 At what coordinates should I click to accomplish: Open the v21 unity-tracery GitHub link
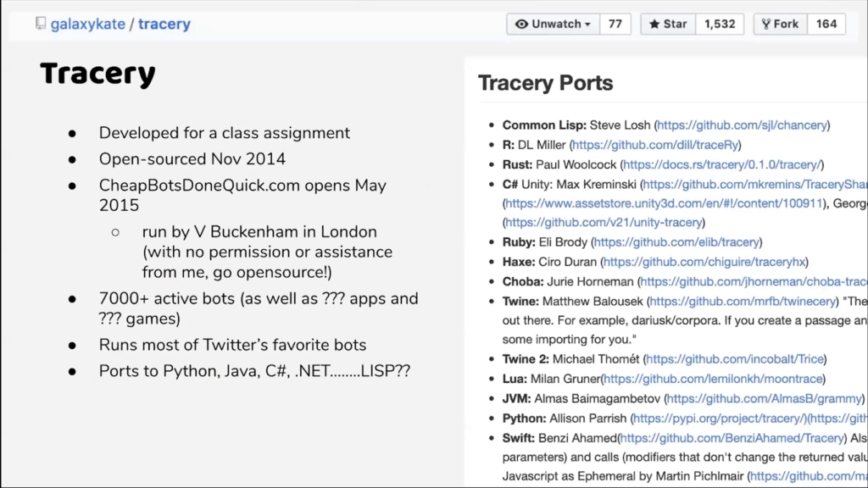[604, 223]
